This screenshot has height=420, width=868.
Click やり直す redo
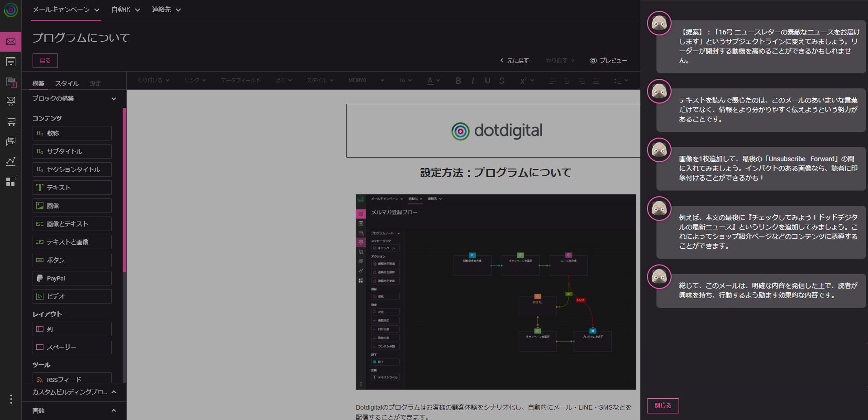(560, 60)
